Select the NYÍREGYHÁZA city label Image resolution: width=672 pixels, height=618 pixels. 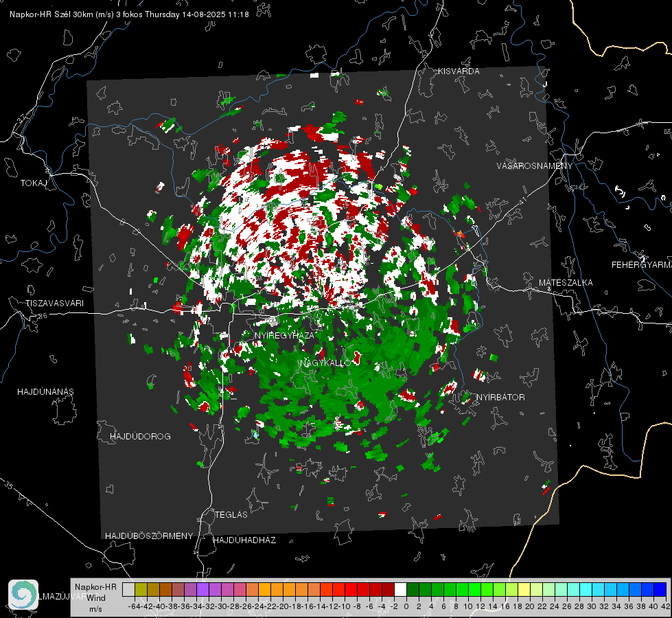284,335
